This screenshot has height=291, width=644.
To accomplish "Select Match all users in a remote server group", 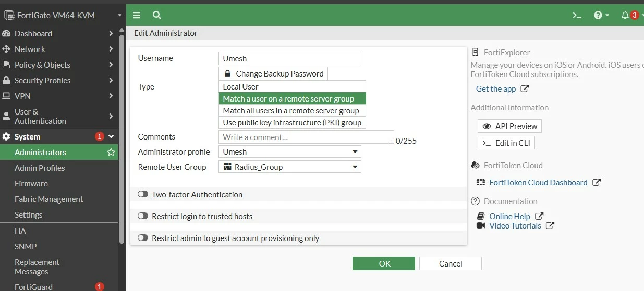I will click(x=292, y=110).
